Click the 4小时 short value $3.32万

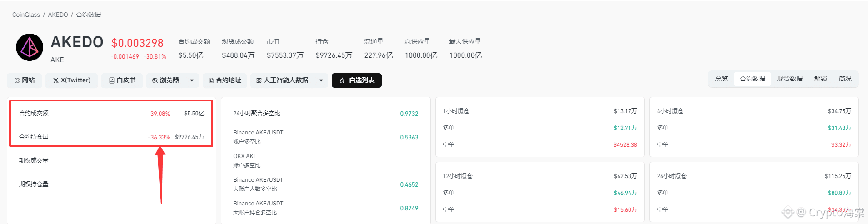coord(841,145)
